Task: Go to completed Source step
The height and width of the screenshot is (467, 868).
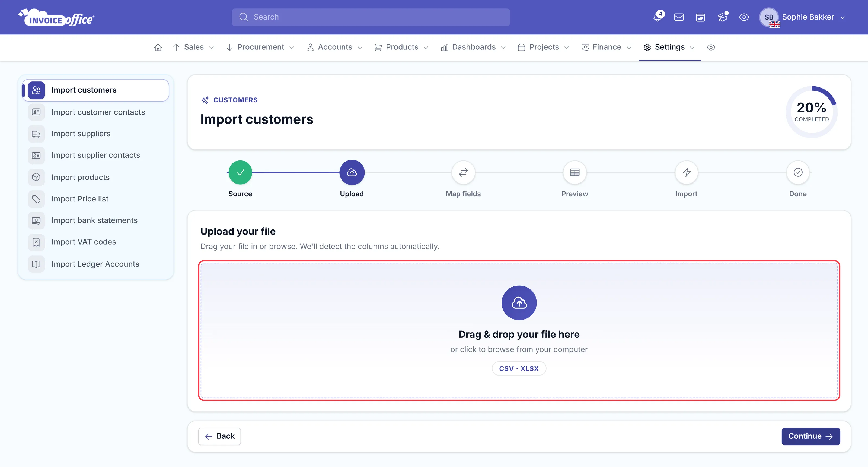Action: (x=240, y=172)
